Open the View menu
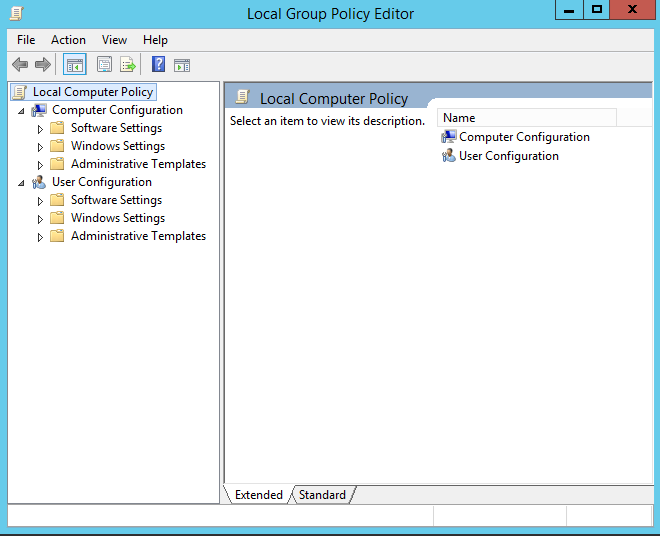 [x=114, y=40]
